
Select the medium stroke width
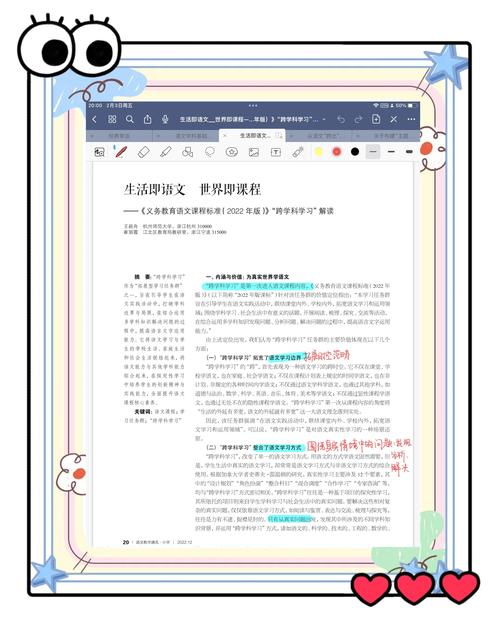(x=391, y=152)
